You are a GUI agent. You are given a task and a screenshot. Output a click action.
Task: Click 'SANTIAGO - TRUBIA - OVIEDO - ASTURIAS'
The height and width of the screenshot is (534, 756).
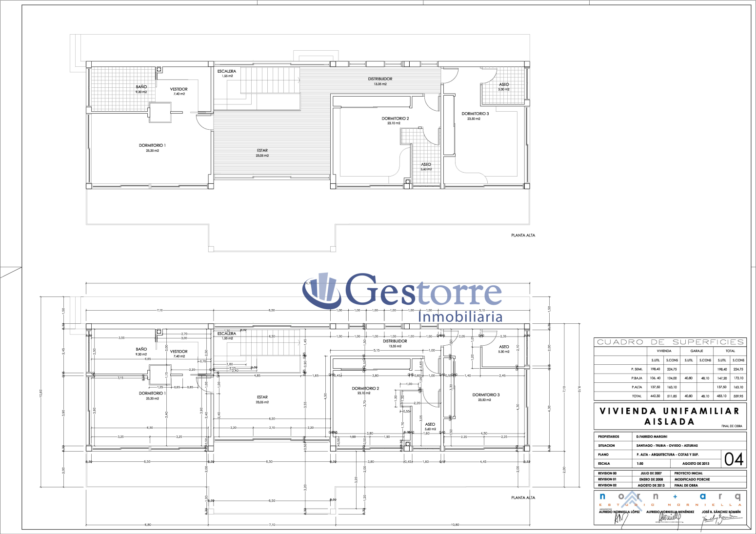(x=667, y=446)
